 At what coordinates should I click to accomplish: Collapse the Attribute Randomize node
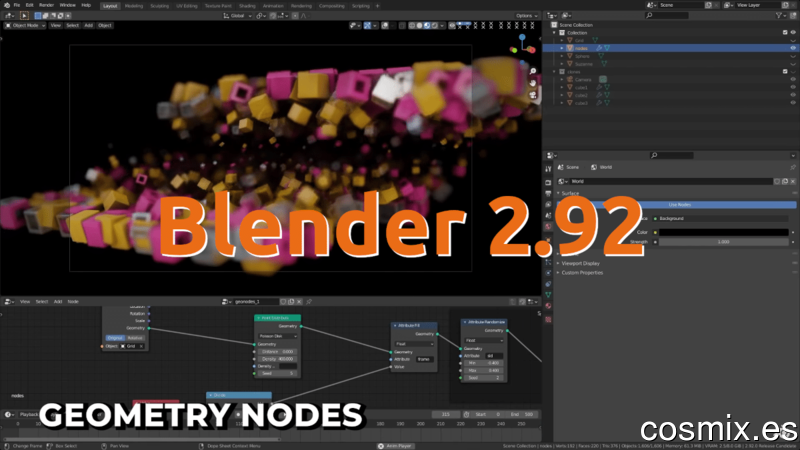(465, 322)
